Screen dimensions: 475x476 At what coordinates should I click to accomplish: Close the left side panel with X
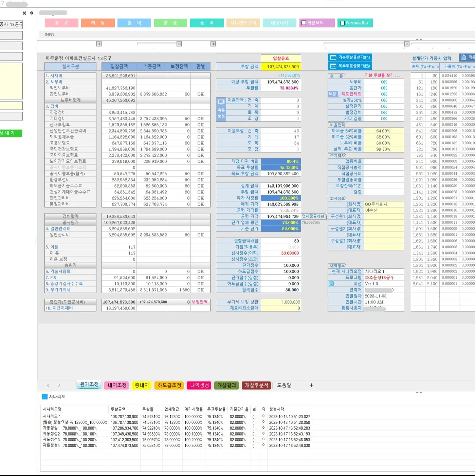[24, 13]
